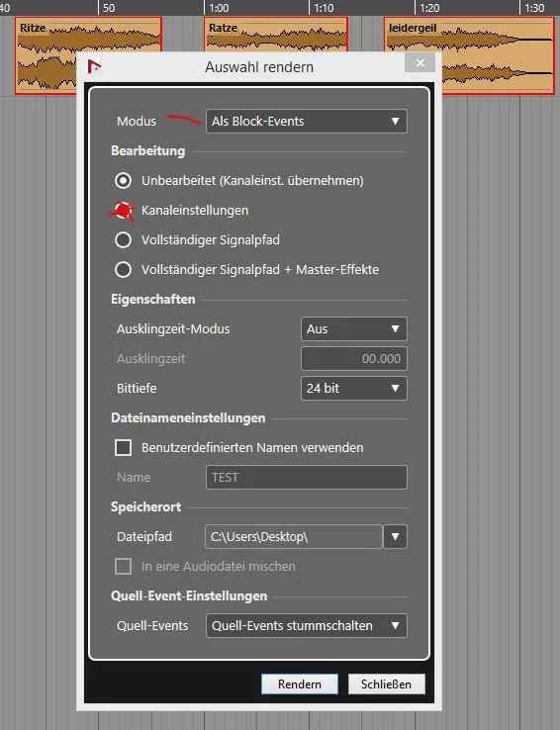Click the Bearbeitung section heading
560x730 pixels.
click(x=148, y=150)
